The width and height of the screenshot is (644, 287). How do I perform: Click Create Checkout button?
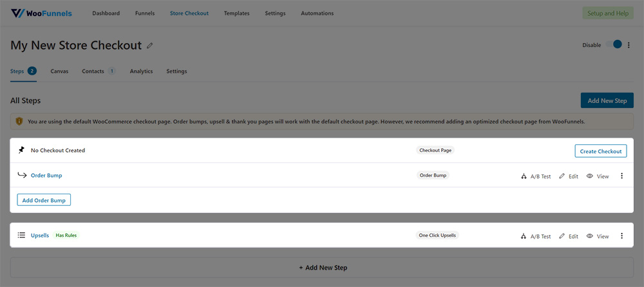coord(601,151)
